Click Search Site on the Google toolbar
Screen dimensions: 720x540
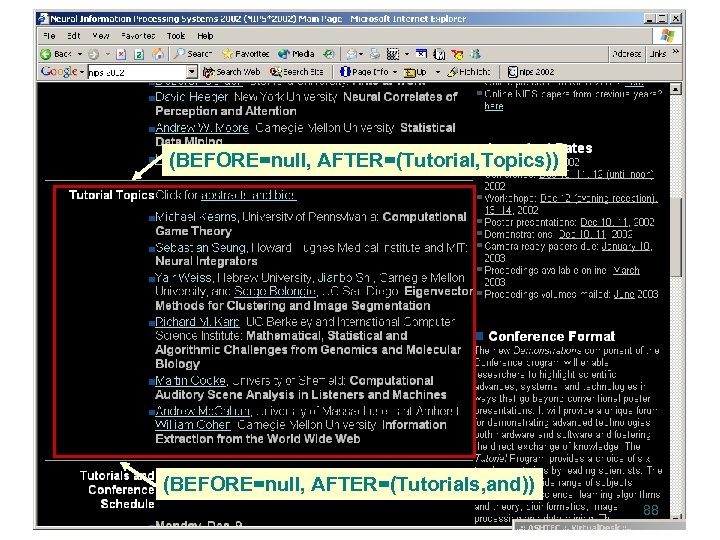point(297,72)
